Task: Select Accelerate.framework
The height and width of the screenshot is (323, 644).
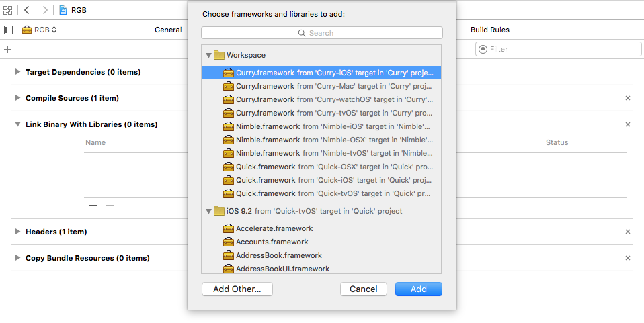Action: click(x=321, y=228)
